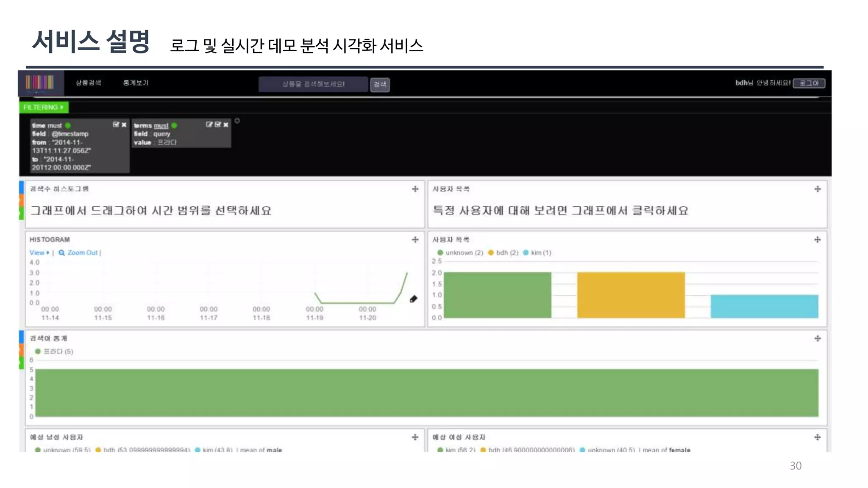The image size is (868, 488).
Task: Remove the terms filter with its X
Action: pyautogui.click(x=226, y=125)
